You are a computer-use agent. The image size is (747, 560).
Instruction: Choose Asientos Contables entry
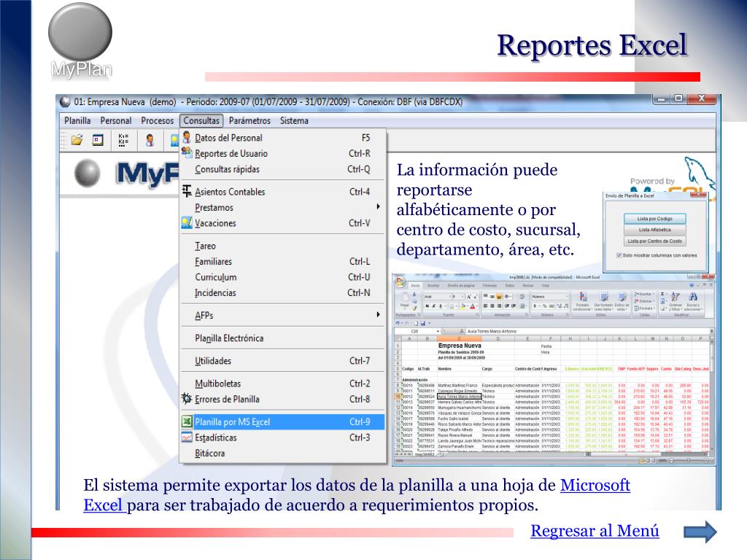(x=282, y=192)
